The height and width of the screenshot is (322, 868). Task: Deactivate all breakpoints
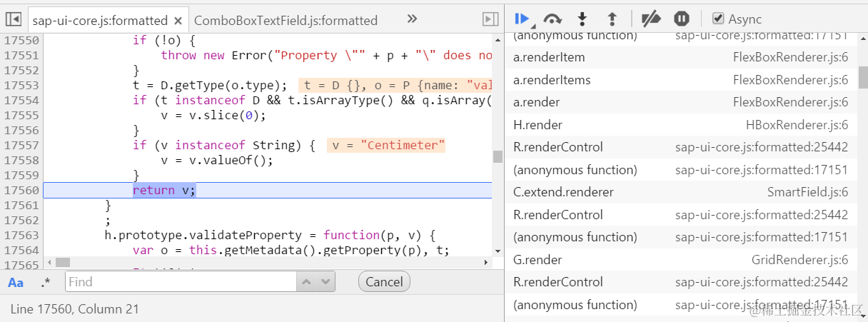coord(651,19)
